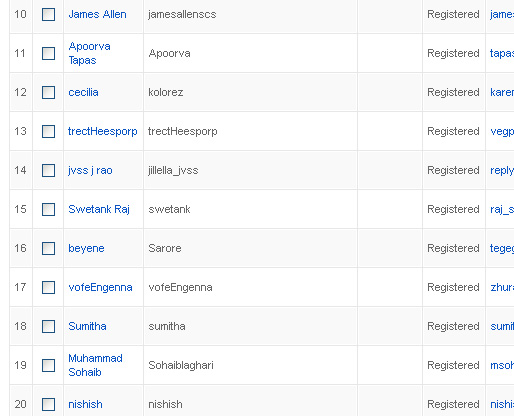Toggle the nishish row checkbox
Screen dimensions: 514x416
point(48,404)
